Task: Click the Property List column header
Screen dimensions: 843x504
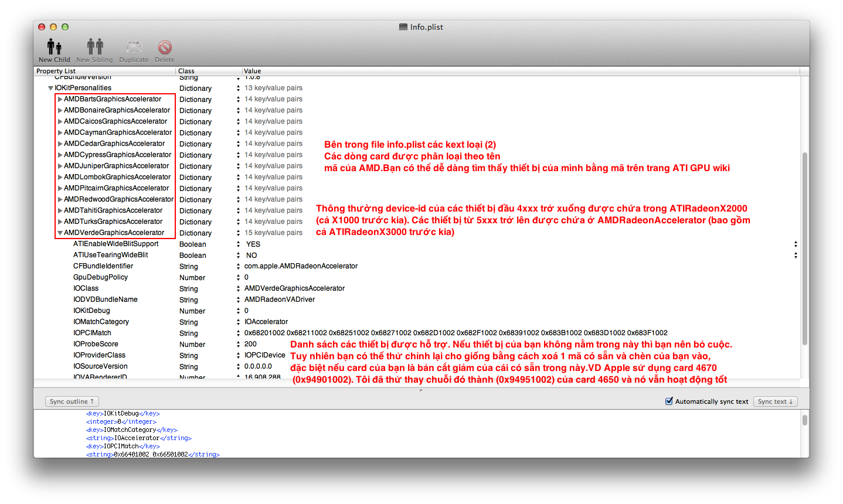Action: [x=56, y=71]
